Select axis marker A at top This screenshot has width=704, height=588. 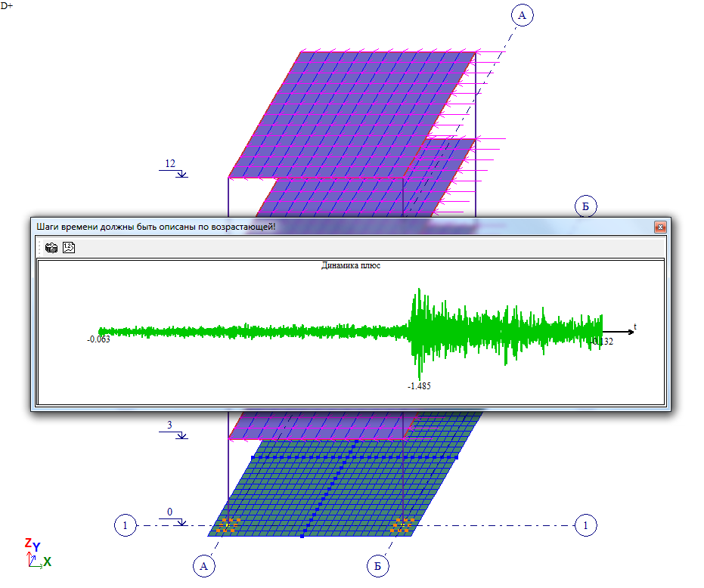pyautogui.click(x=523, y=14)
